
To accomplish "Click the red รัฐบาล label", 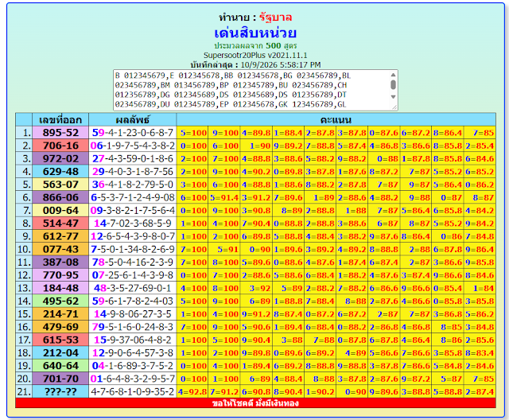I will [x=275, y=17].
